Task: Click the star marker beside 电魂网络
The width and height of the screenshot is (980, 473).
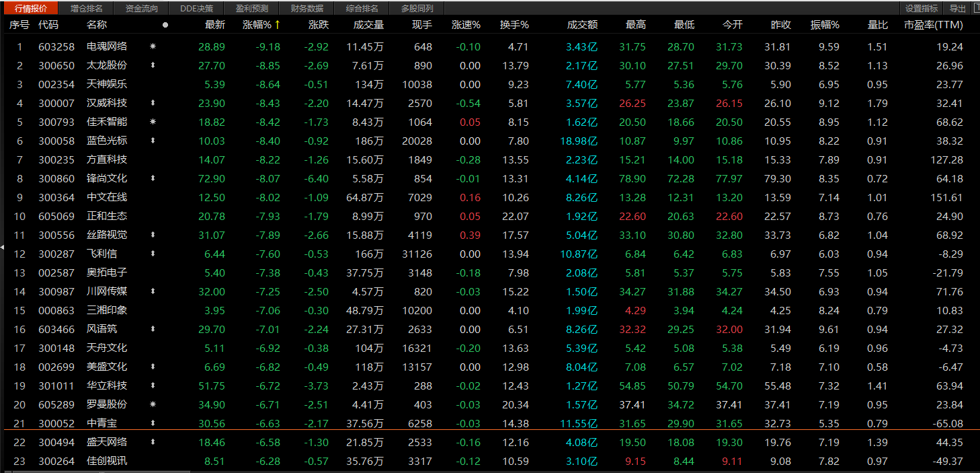Action: [153, 47]
